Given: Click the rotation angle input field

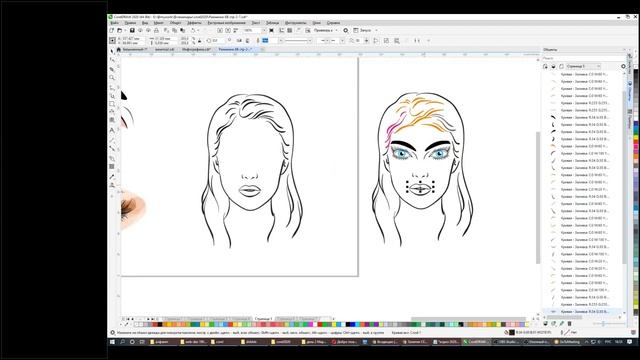Looking at the screenshot, I should 217,41.
